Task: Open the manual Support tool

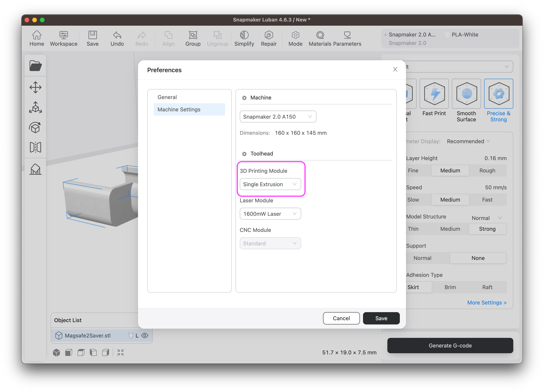Action: pyautogui.click(x=36, y=169)
